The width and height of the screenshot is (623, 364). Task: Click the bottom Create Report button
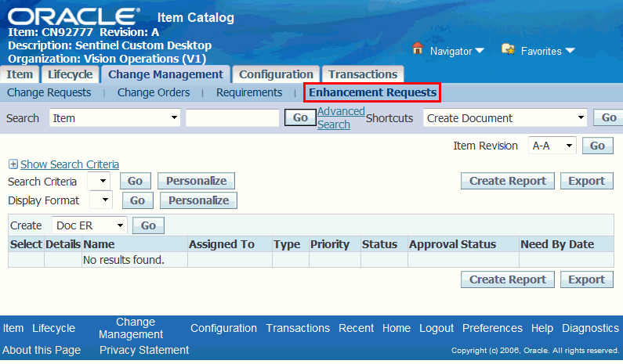point(508,279)
